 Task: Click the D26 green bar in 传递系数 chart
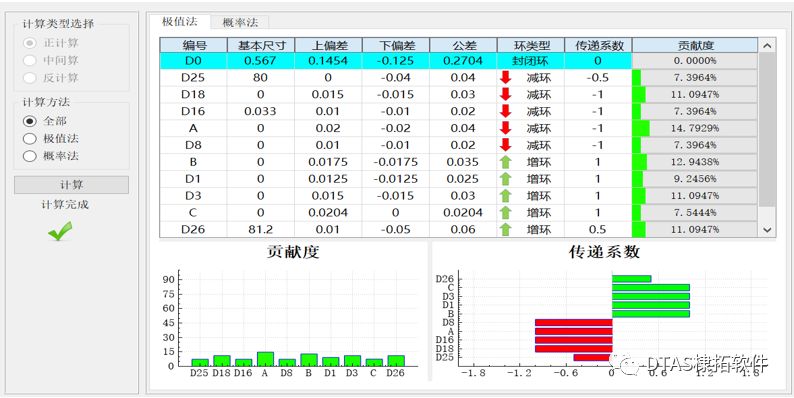pos(631,278)
